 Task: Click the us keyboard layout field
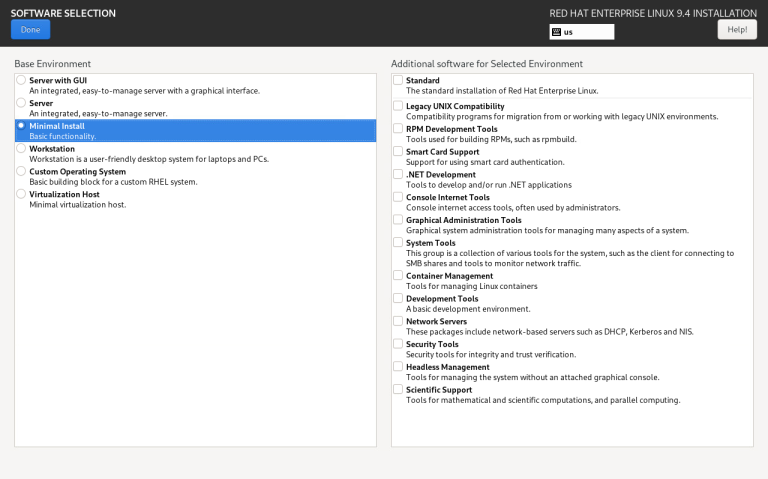coord(582,32)
